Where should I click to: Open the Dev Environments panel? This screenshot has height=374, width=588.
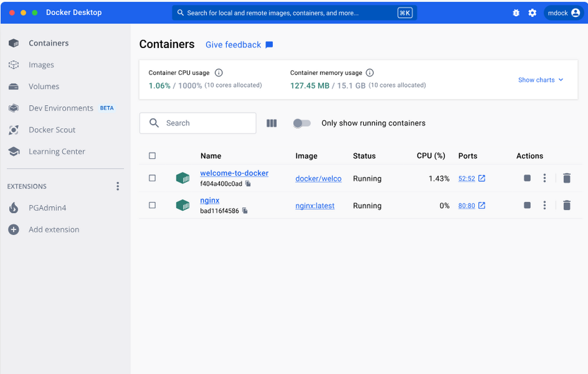61,108
